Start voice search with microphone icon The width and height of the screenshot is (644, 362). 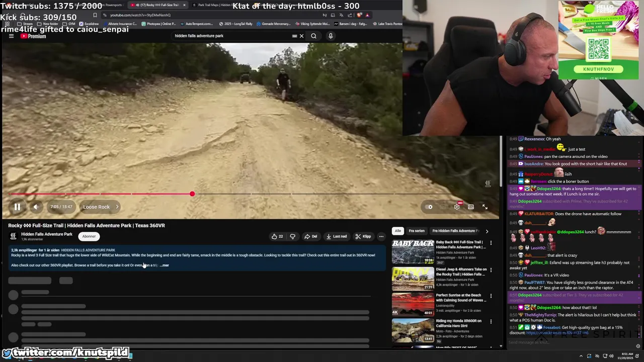[331, 36]
